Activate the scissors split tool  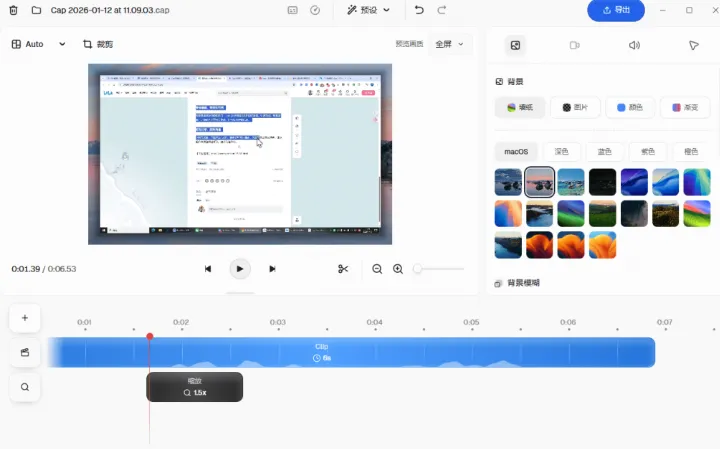tap(343, 269)
